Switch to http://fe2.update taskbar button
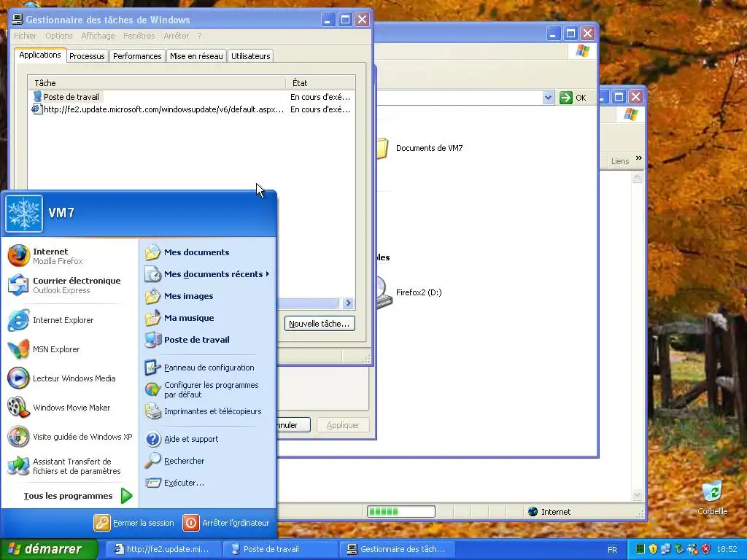 coord(163,549)
